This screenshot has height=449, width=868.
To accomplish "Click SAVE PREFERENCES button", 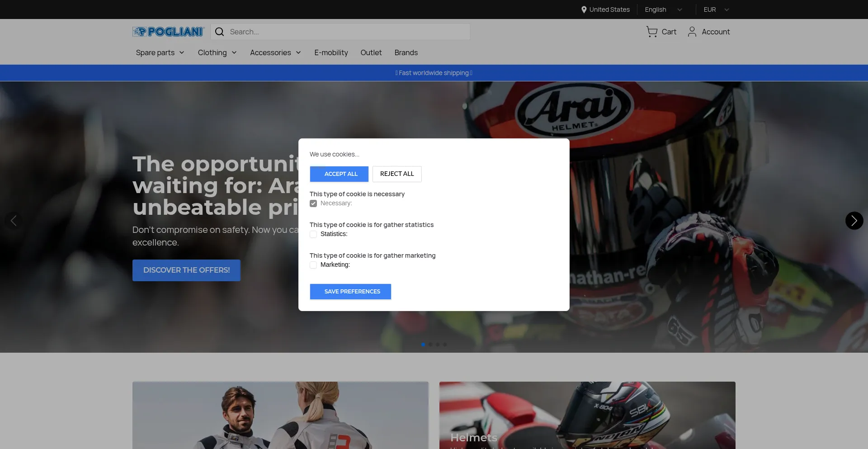I will [x=350, y=292].
